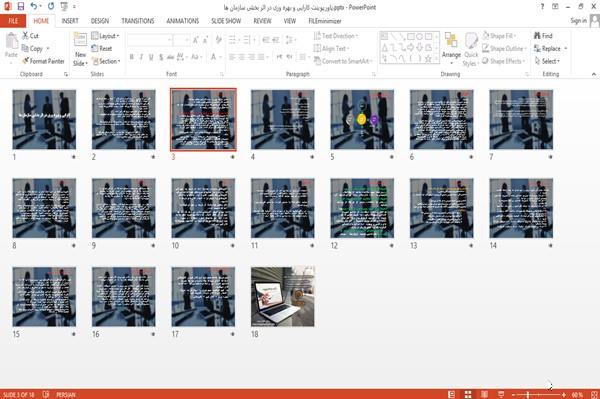Switch to the TRANSITIONS tab
The width and height of the screenshot is (600, 399).
tap(138, 21)
